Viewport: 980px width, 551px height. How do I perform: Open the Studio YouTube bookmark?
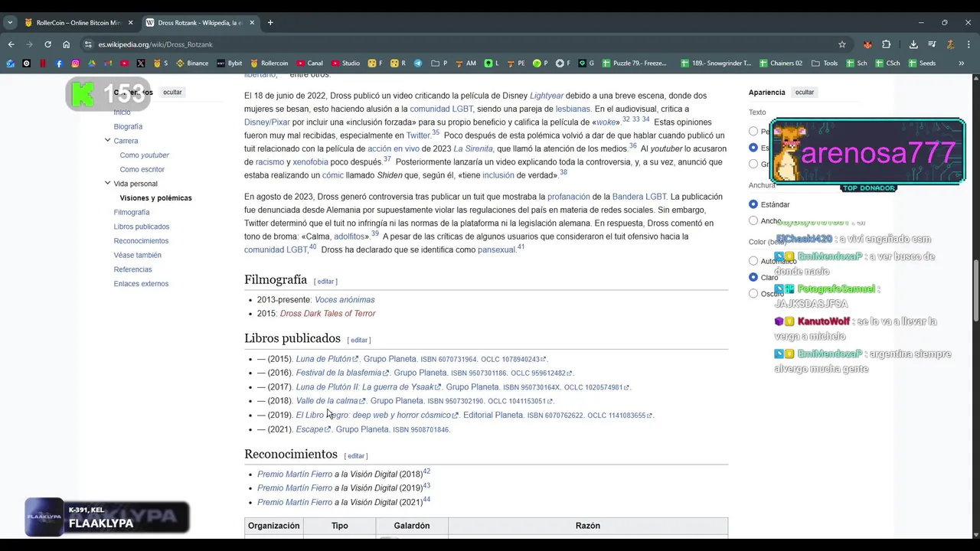345,64
